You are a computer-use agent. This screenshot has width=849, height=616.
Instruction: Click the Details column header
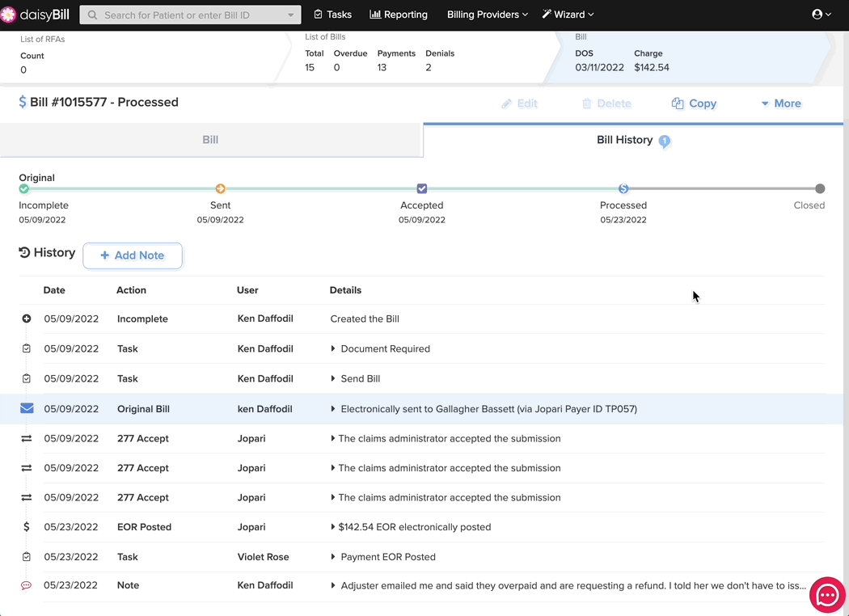pyautogui.click(x=345, y=290)
